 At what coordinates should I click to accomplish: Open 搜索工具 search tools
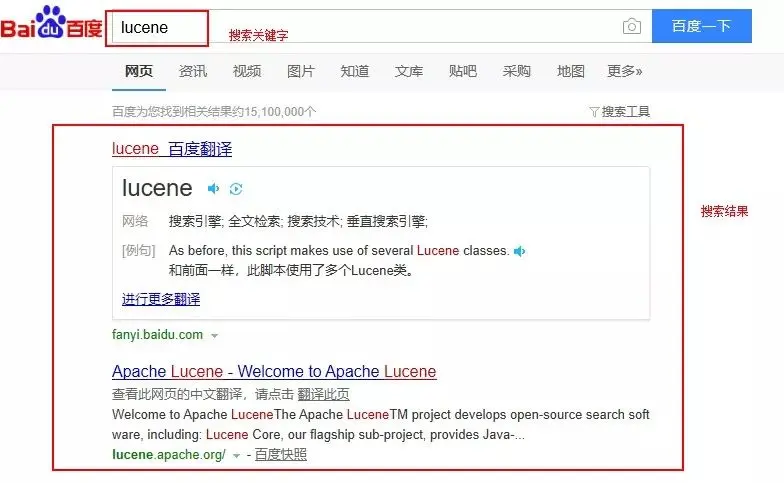[x=626, y=112]
